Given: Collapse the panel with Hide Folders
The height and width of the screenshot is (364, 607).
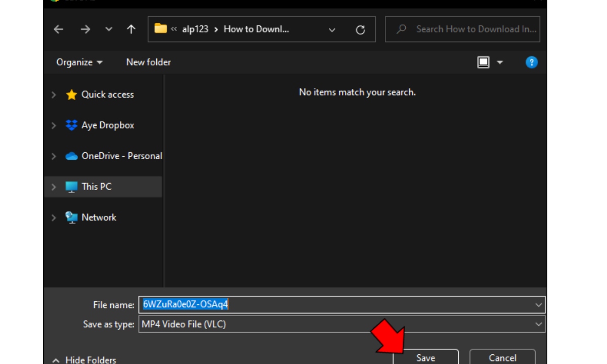Looking at the screenshot, I should (x=84, y=359).
